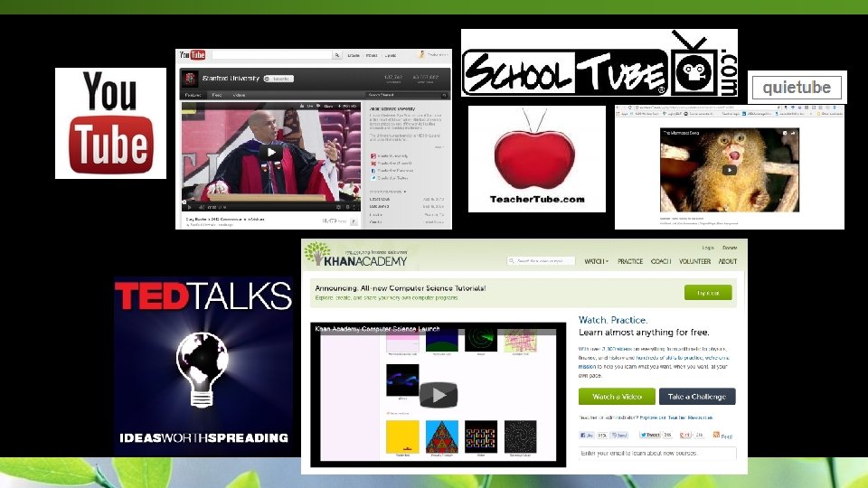Click the YouTube search box on the Stanford page

[x=271, y=55]
